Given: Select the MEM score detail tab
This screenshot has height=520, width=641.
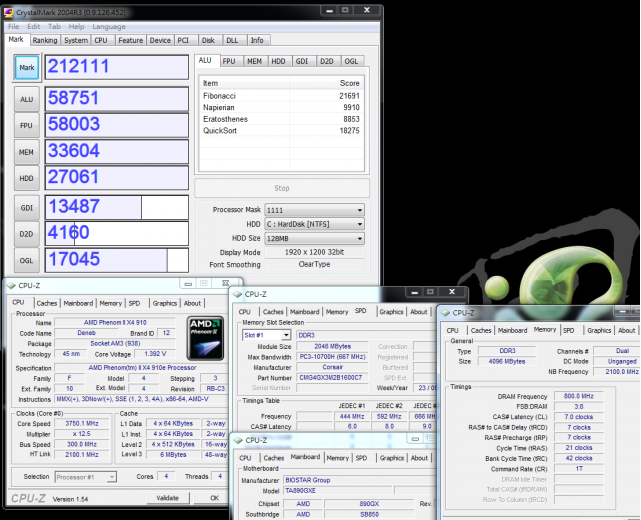Looking at the screenshot, I should click(x=254, y=61).
